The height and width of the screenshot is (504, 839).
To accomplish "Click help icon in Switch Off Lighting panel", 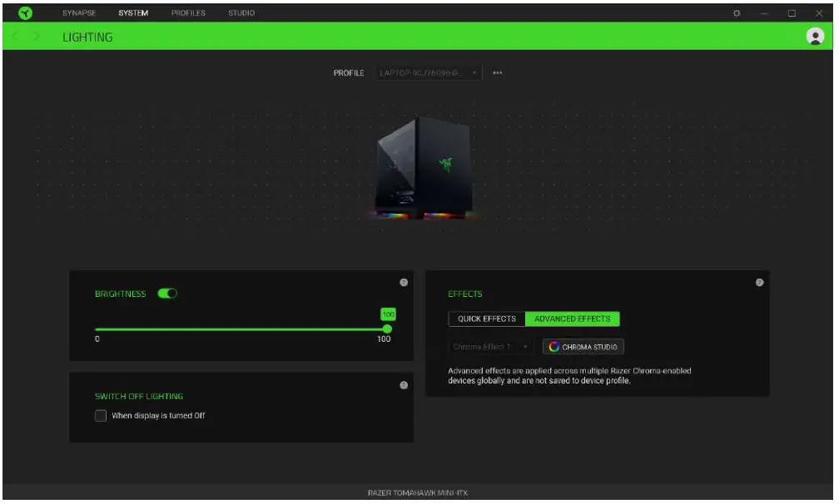I will 404,385.
